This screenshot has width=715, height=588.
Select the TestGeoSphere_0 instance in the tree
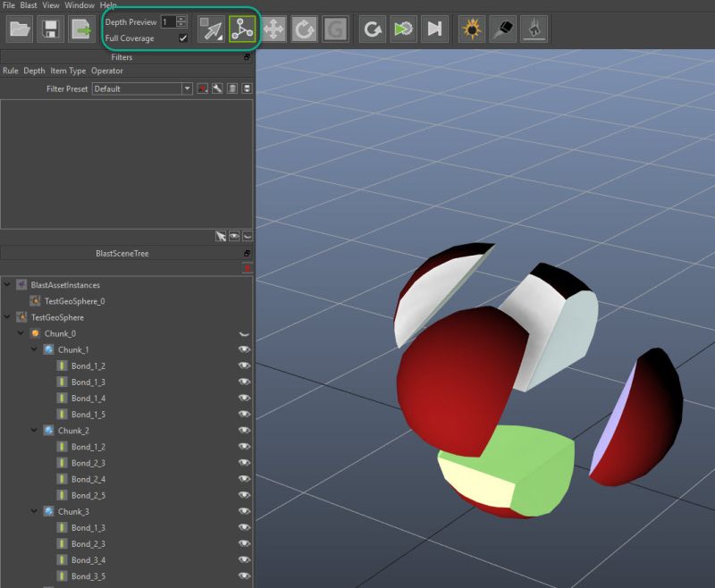point(75,301)
